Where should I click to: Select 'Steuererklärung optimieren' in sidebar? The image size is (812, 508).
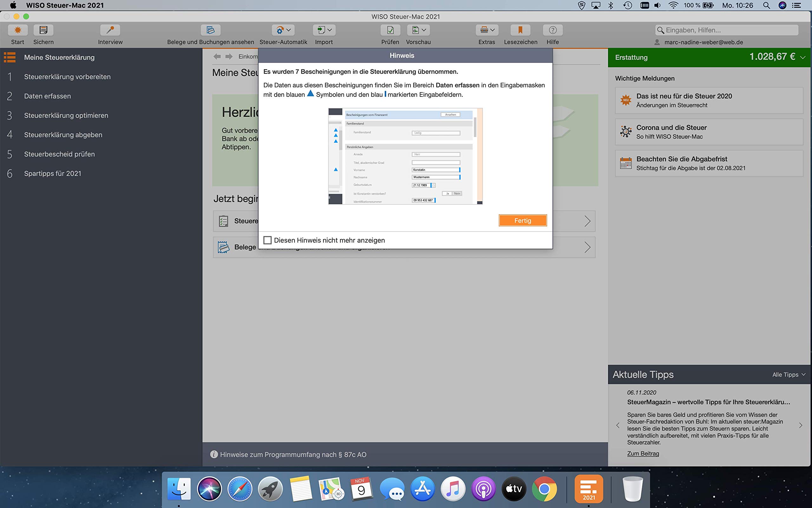click(x=66, y=115)
